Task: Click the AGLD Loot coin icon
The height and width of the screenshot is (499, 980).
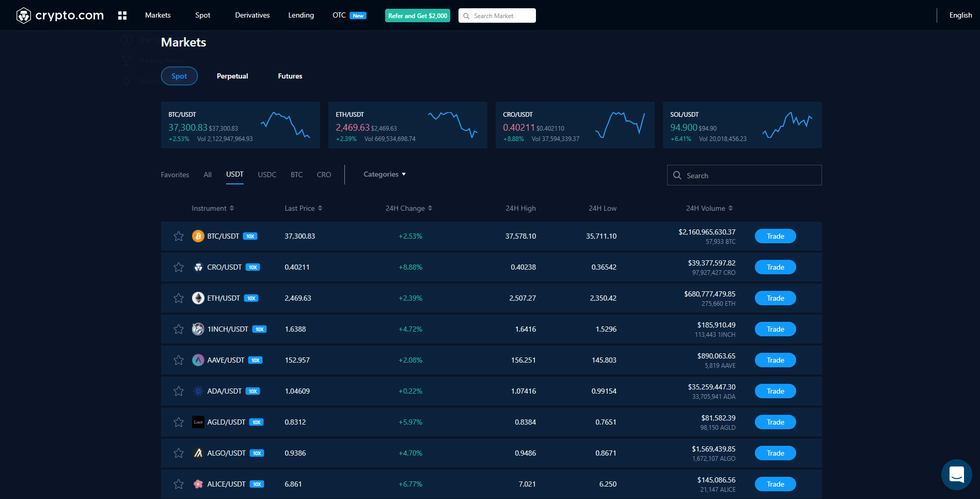Action: [x=198, y=422]
